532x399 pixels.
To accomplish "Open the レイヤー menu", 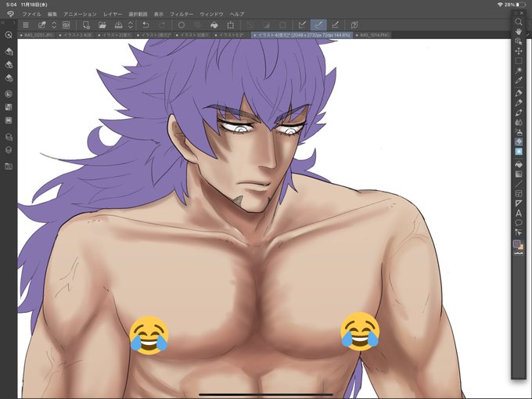I will [113, 14].
